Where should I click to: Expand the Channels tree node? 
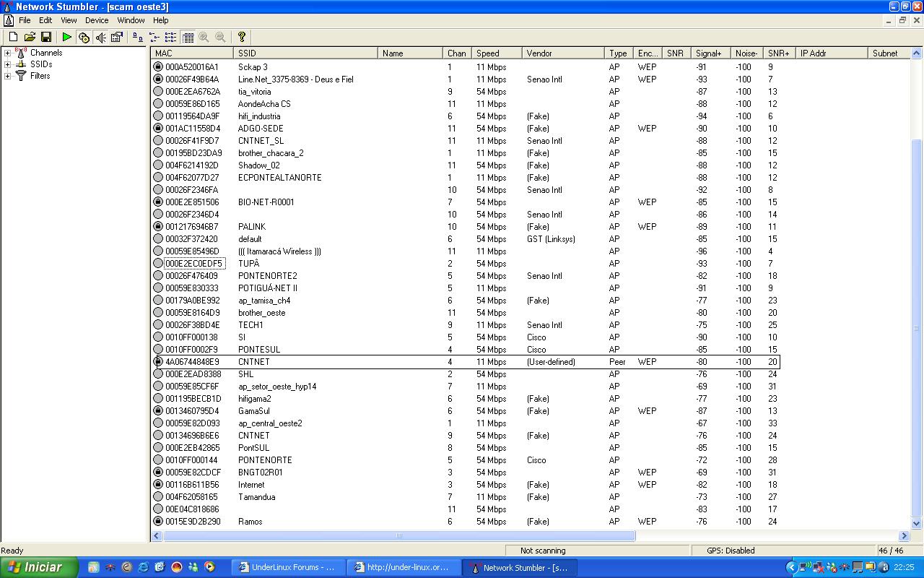(7, 53)
